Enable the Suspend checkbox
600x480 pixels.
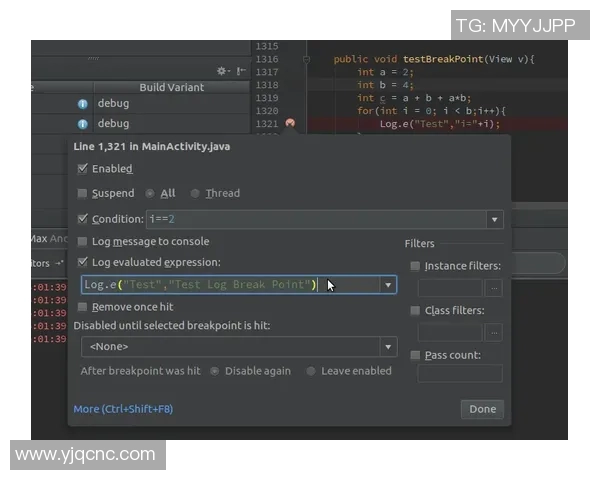click(x=82, y=193)
